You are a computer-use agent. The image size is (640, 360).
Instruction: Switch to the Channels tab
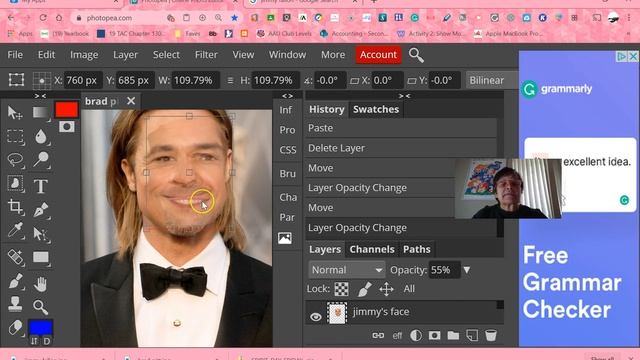[372, 249]
